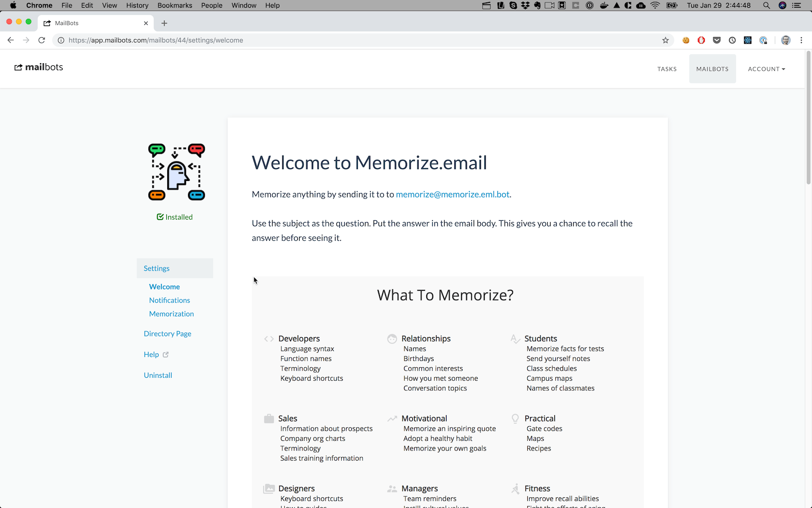
Task: Open the clock extension icon
Action: (732, 40)
